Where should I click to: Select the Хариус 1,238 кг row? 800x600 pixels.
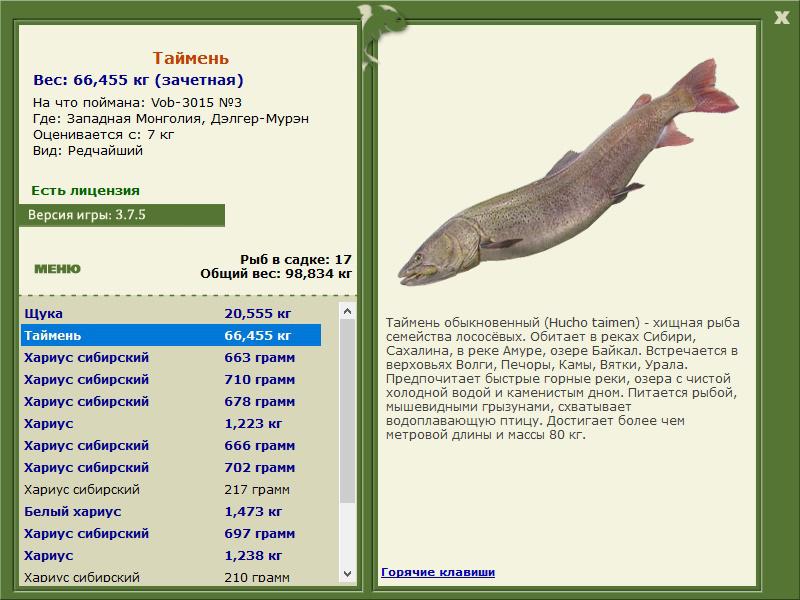pos(171,555)
